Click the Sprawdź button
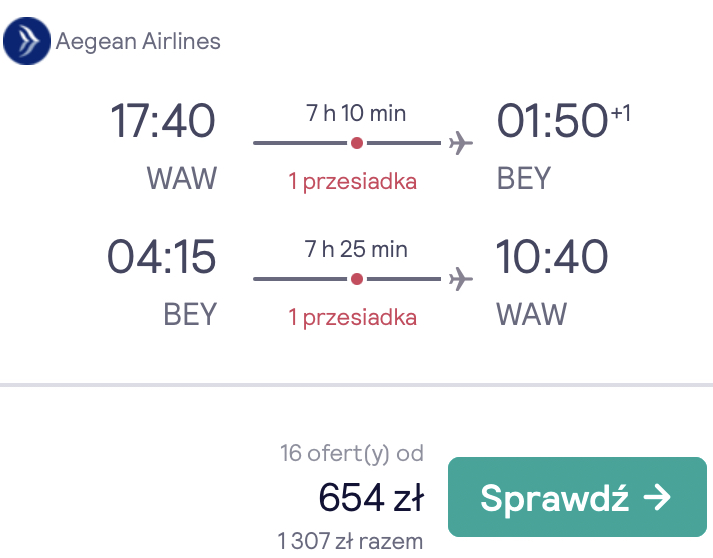Image resolution: width=713 pixels, height=558 pixels. [577, 497]
